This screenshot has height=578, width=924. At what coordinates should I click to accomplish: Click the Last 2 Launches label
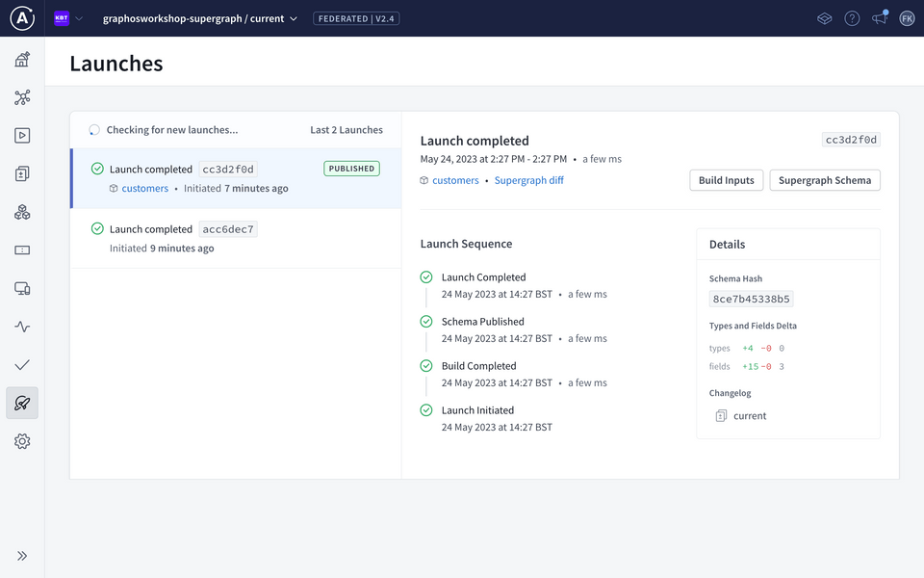click(x=346, y=130)
